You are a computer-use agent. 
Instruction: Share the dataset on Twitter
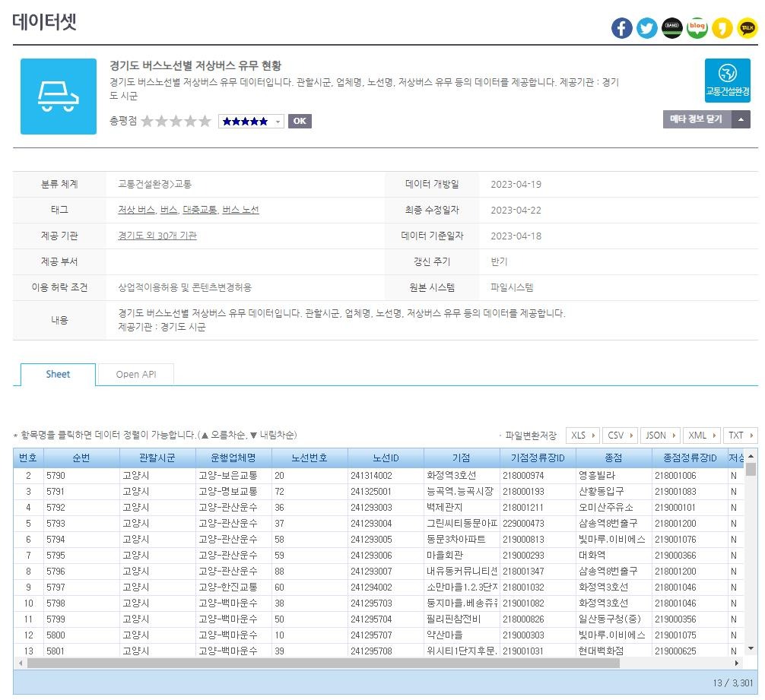click(x=647, y=28)
